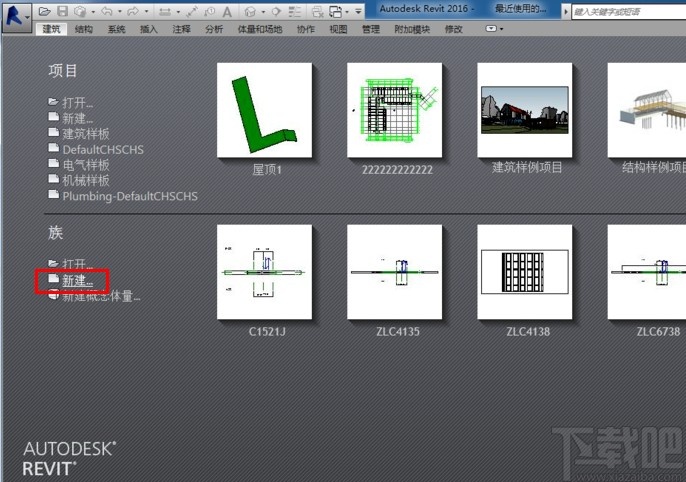This screenshot has height=482, width=686.
Task: Select the Text (A) tool
Action: tap(227, 12)
